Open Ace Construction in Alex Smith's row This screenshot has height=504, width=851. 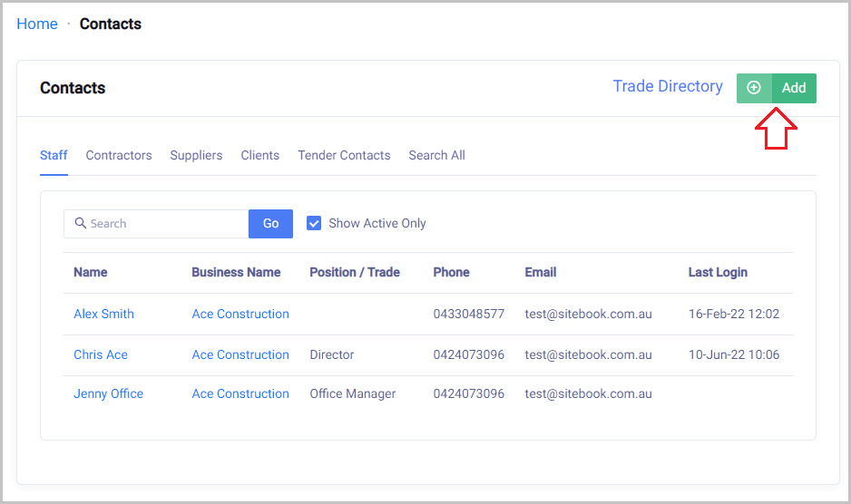(240, 314)
